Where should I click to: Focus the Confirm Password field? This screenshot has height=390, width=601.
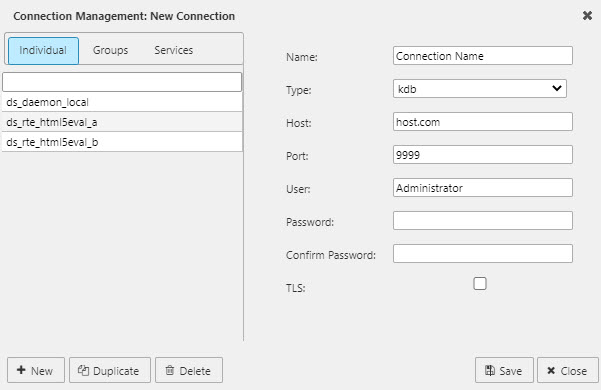click(483, 254)
